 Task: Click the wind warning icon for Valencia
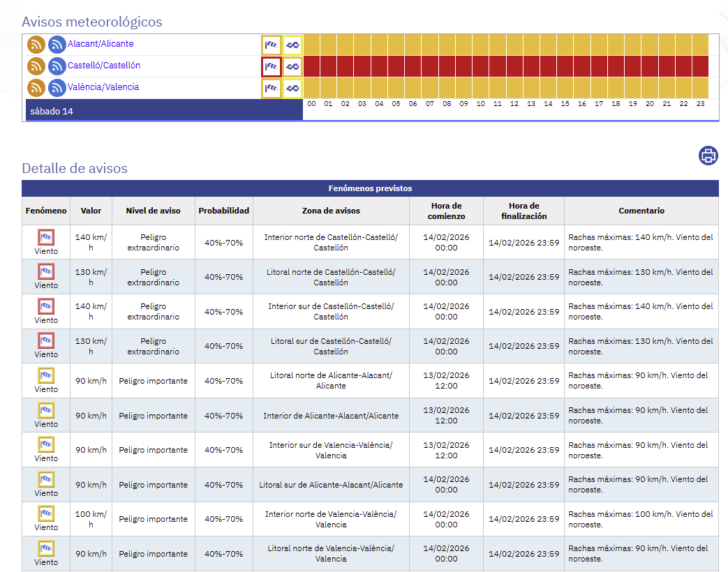click(x=271, y=89)
